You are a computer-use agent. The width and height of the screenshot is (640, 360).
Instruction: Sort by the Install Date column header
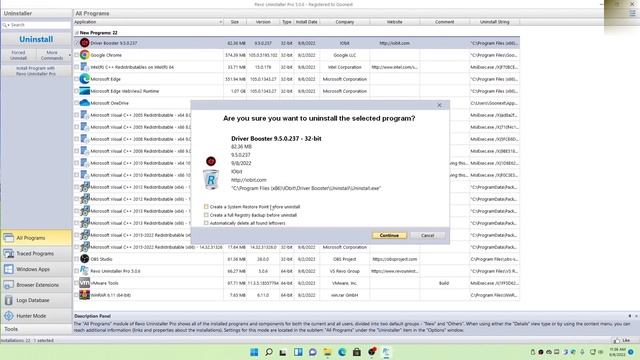point(307,22)
